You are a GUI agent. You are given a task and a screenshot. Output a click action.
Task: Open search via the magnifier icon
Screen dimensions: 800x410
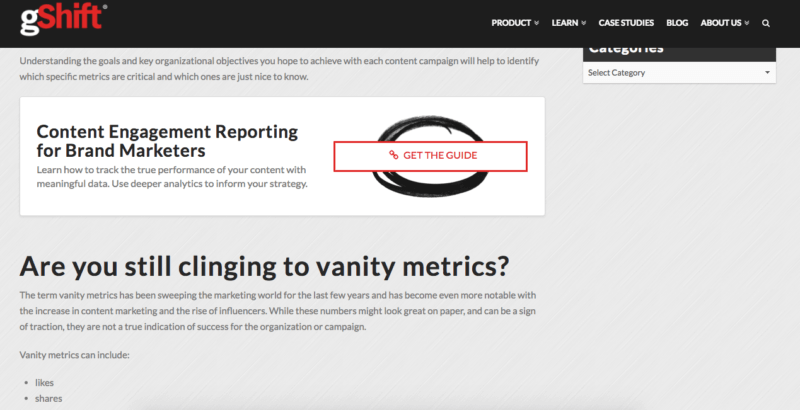(766, 22)
